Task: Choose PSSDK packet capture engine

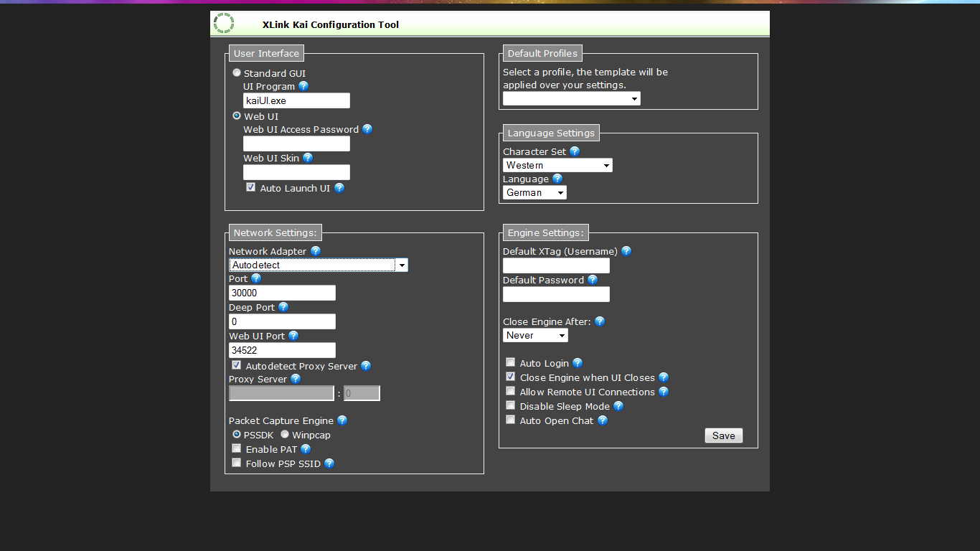Action: coord(237,434)
